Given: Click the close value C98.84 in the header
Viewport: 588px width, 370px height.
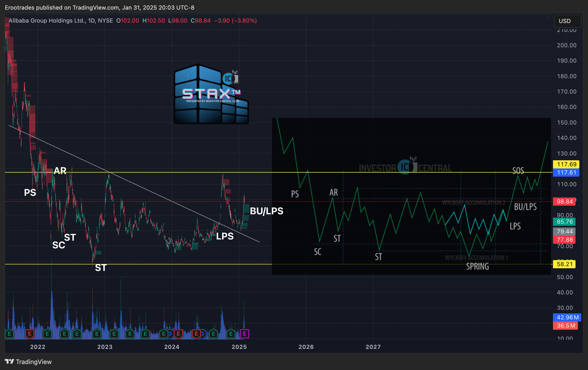Looking at the screenshot, I should click(201, 21).
